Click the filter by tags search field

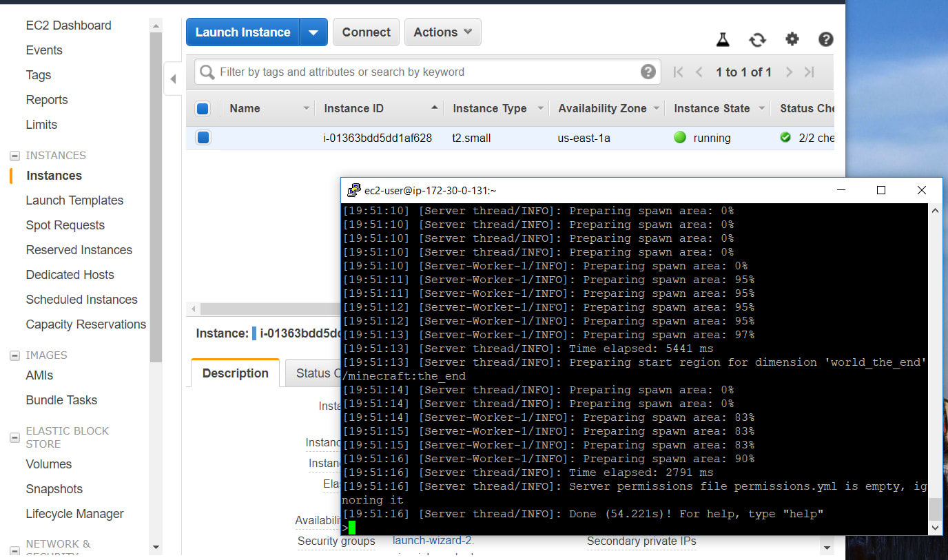coord(420,72)
